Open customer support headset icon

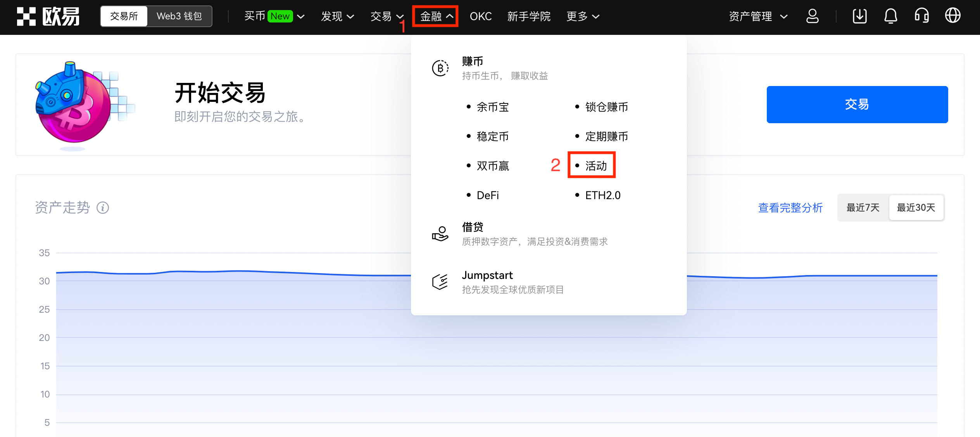[x=921, y=16]
